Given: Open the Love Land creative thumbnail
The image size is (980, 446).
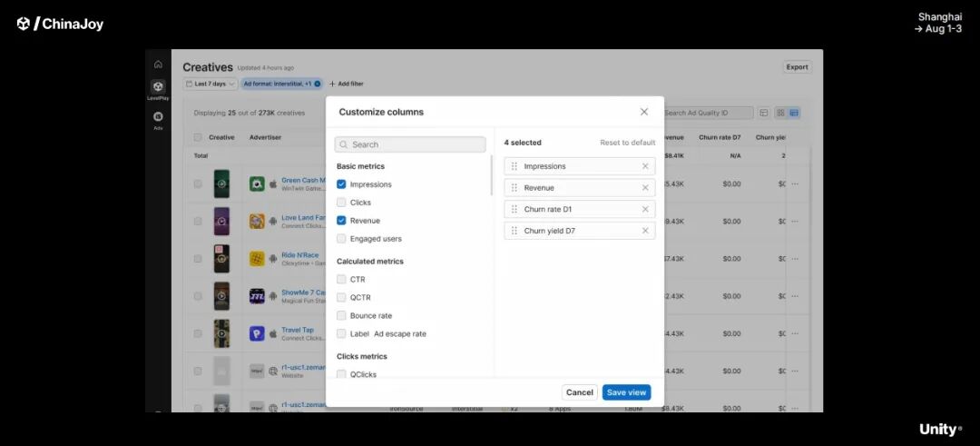Looking at the screenshot, I should pyautogui.click(x=222, y=222).
